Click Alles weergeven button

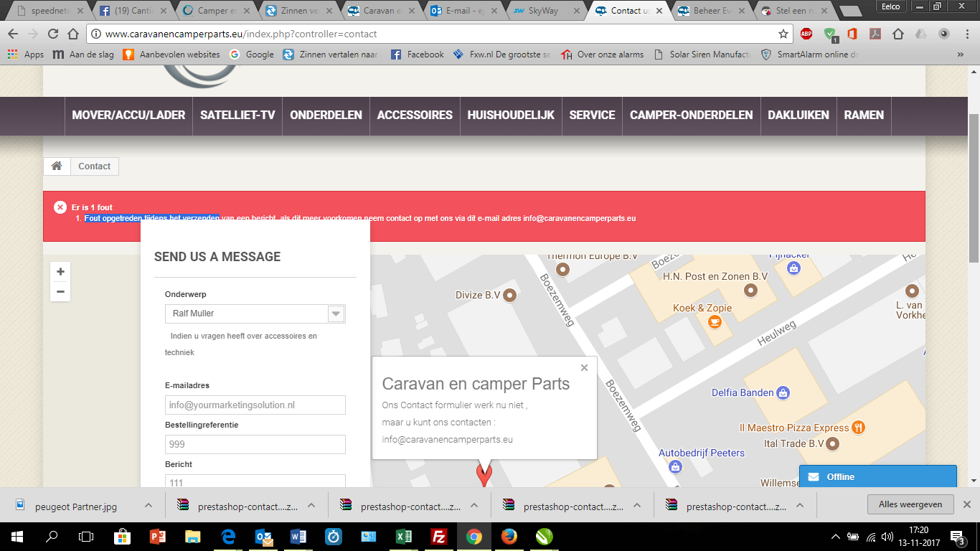coord(910,504)
